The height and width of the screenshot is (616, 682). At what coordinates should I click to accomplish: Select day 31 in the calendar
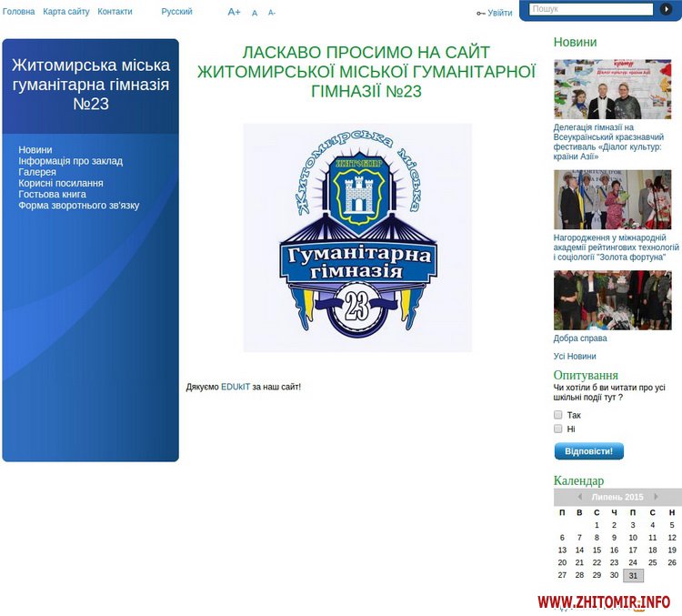coord(633,575)
